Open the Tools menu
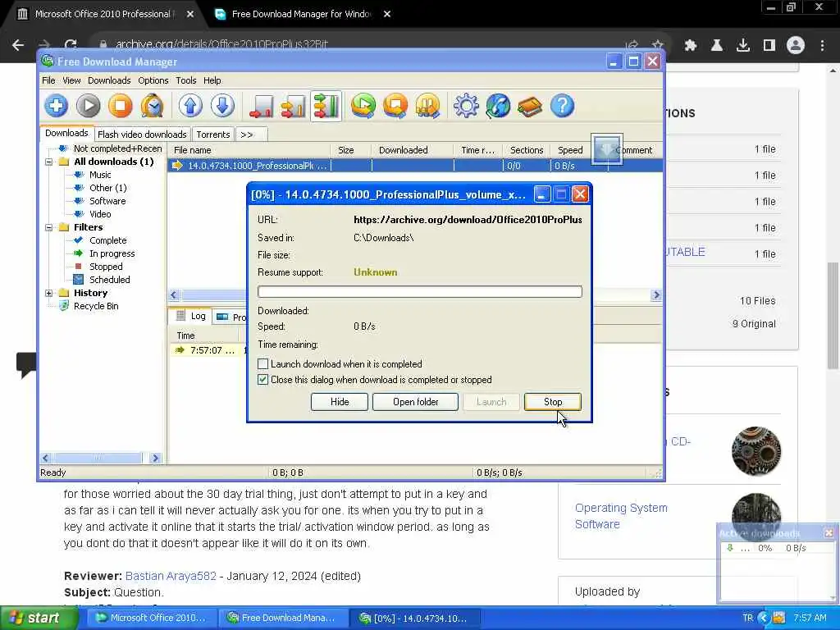 [x=186, y=80]
